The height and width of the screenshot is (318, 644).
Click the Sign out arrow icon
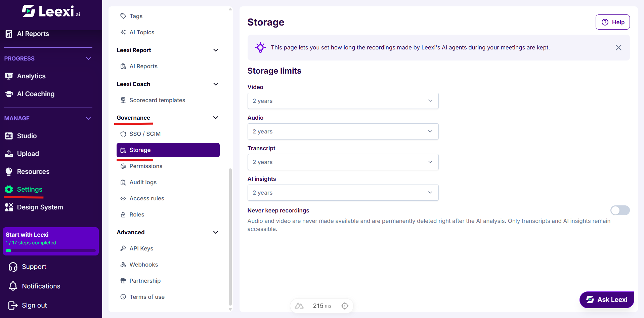pyautogui.click(x=13, y=305)
